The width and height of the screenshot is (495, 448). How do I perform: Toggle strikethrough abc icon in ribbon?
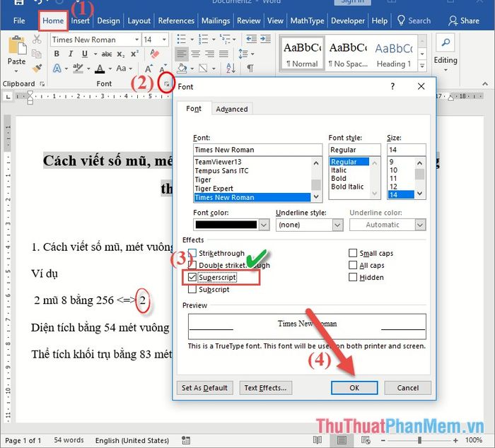click(107, 54)
